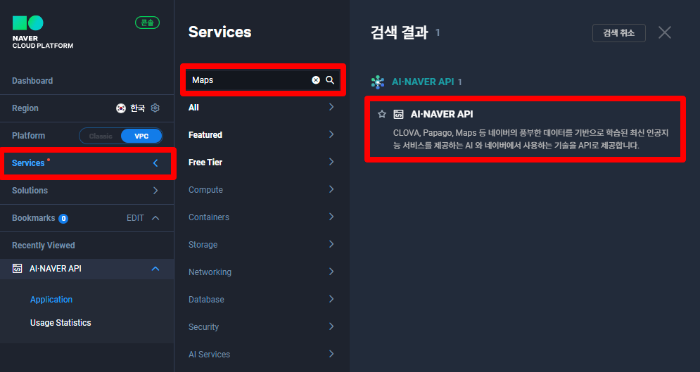
Task: Close the search results panel
Action: pyautogui.click(x=665, y=33)
